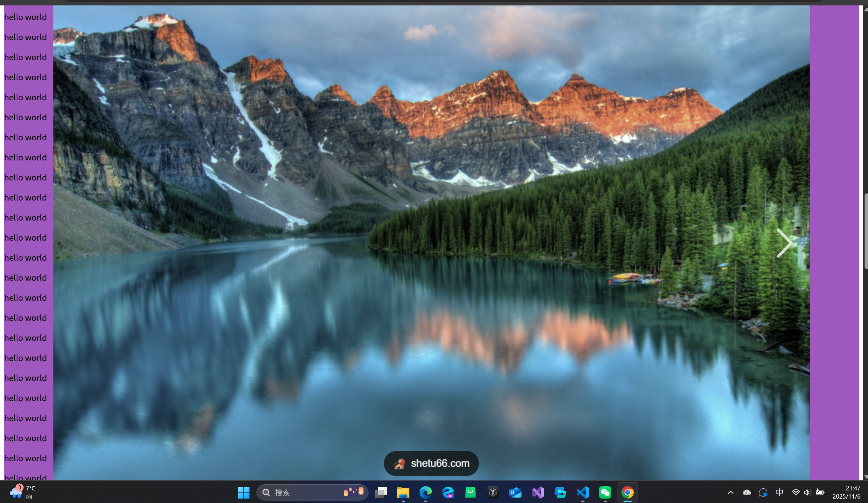Open the Windows Start menu

(243, 492)
